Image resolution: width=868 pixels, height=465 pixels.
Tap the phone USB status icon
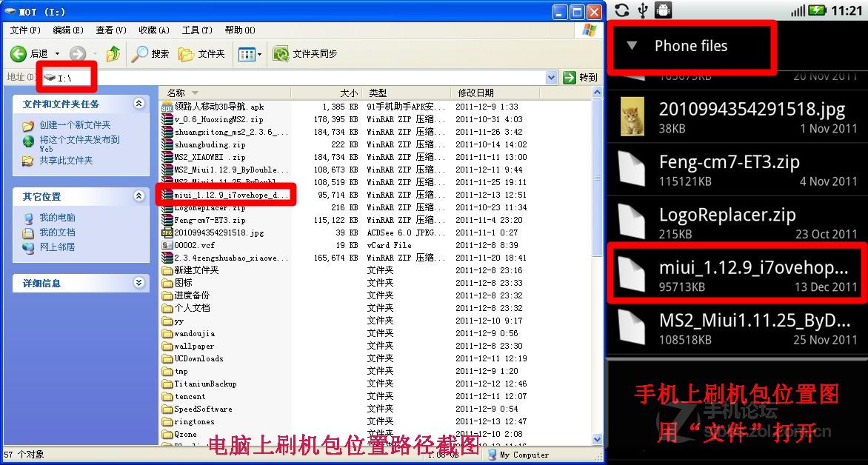(x=643, y=10)
